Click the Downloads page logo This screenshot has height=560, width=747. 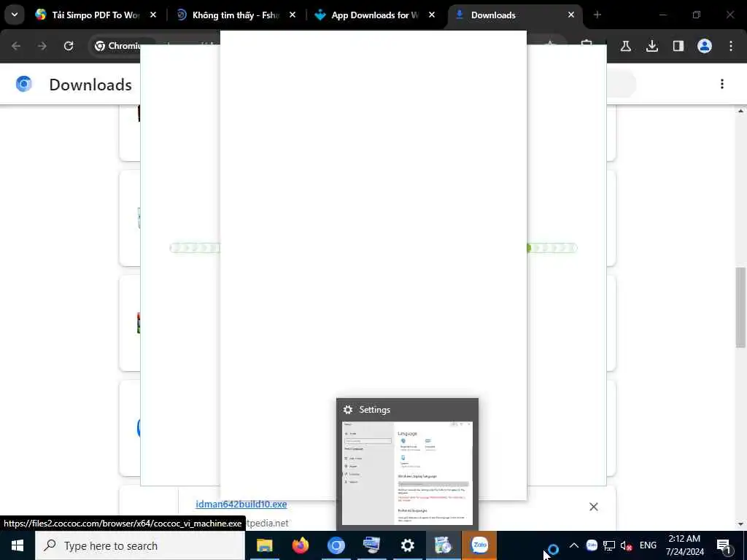(x=23, y=84)
